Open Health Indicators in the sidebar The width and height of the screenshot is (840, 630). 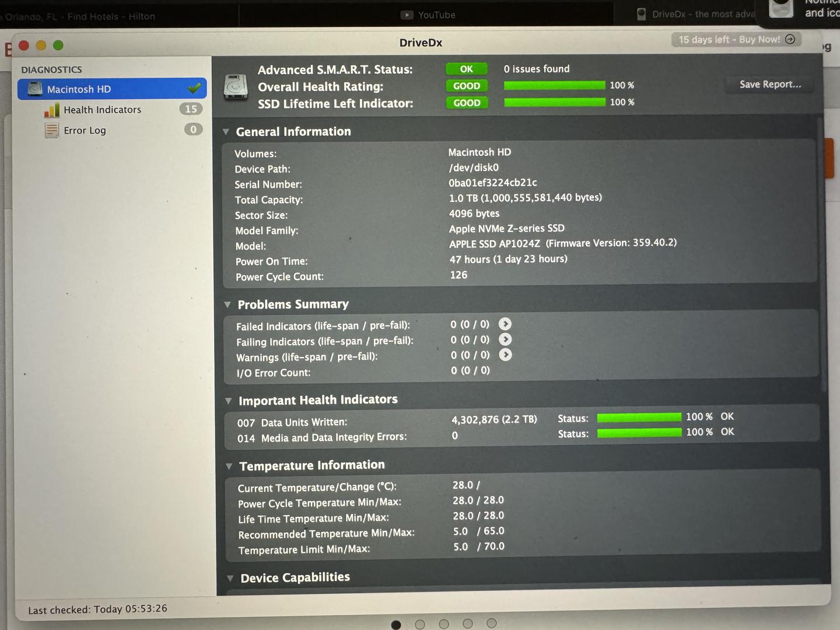pos(112,110)
